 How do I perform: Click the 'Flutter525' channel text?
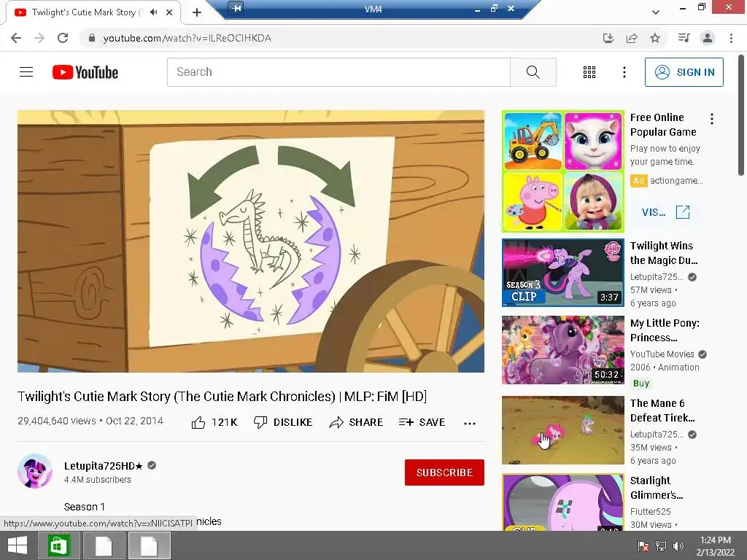pos(650,511)
